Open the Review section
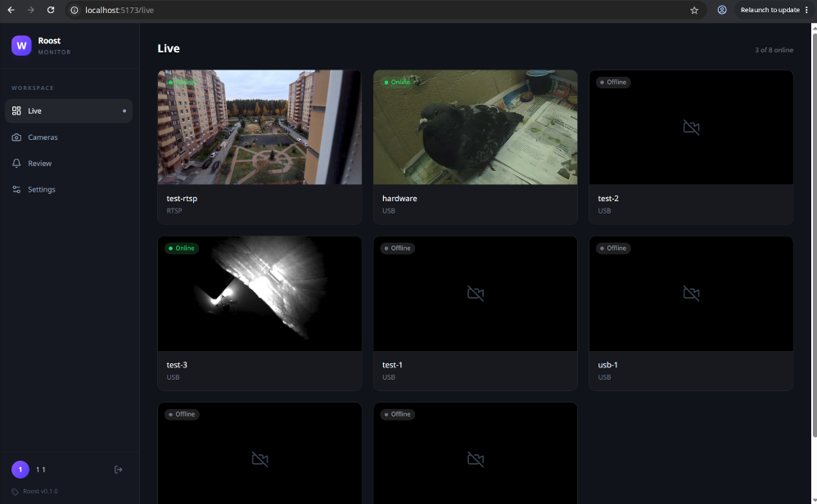Screen dimensions: 817x504 point(68,163)
